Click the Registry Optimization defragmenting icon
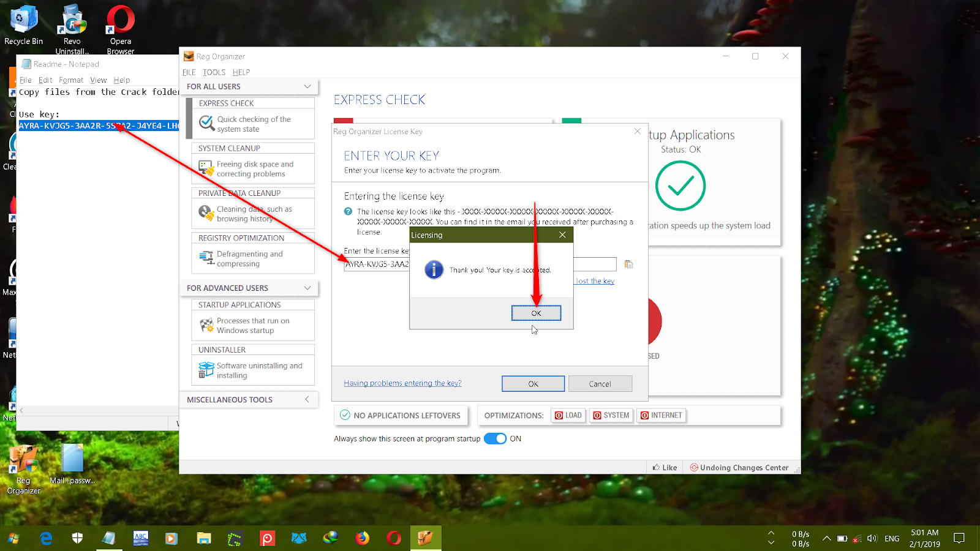This screenshot has width=980, height=551. [206, 258]
